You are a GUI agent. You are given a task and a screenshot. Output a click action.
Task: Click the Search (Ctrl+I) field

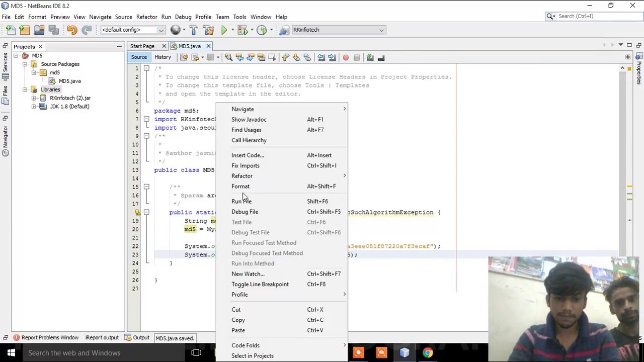(595, 16)
